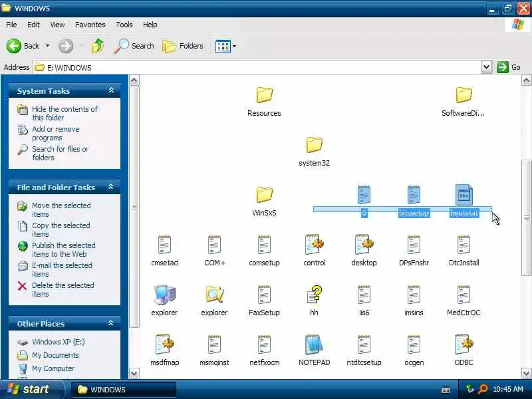
Task: Select the iis6 file icon
Action: point(364,294)
